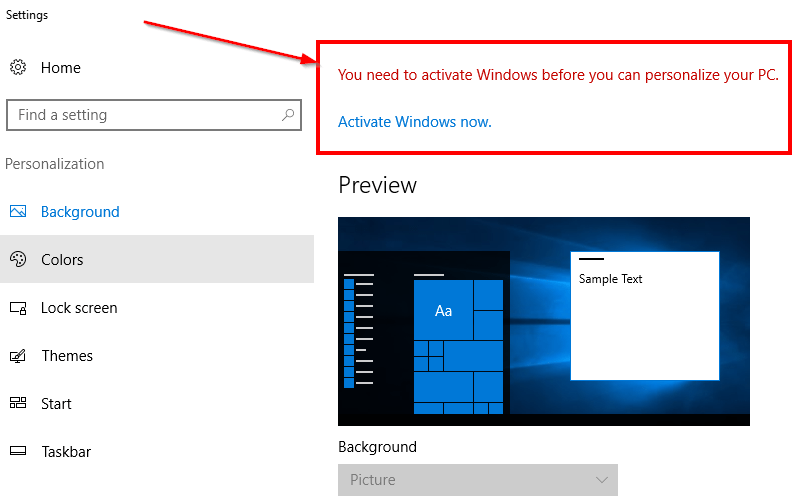Click the desktop preview image
The height and width of the screenshot is (502, 797).
[x=544, y=321]
